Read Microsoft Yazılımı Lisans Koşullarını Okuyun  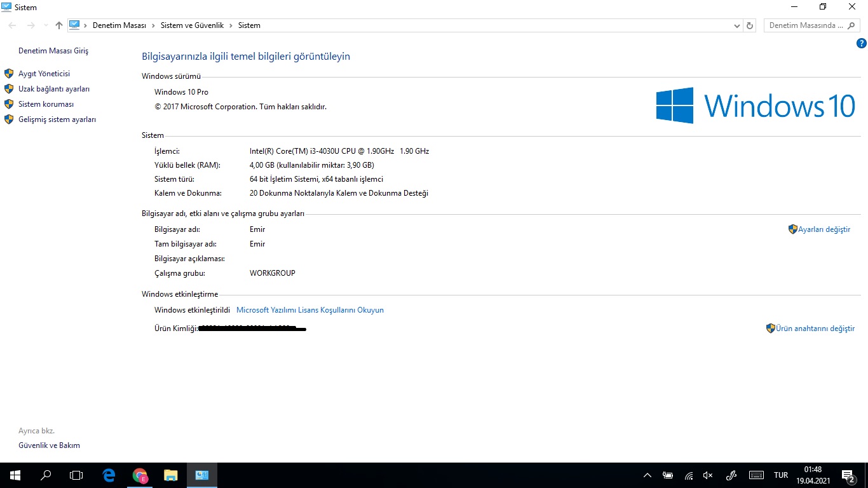pos(310,310)
